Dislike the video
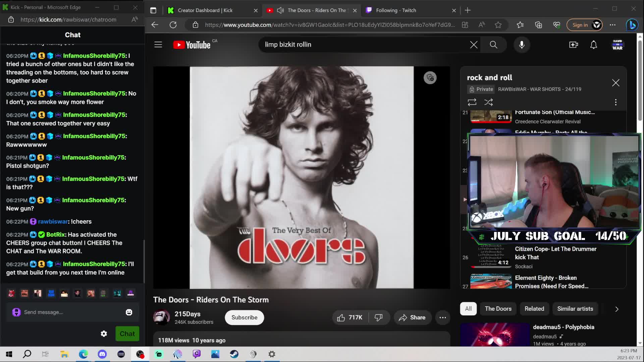 [x=379, y=317]
